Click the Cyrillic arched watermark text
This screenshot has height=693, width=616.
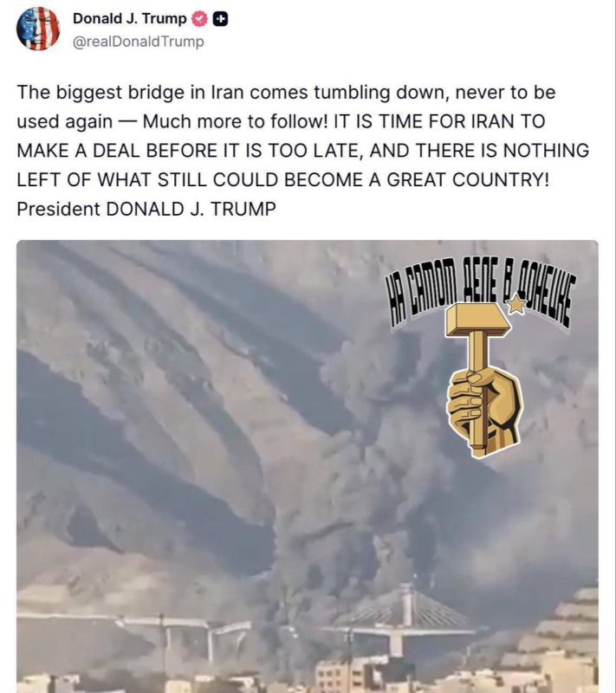click(x=482, y=294)
